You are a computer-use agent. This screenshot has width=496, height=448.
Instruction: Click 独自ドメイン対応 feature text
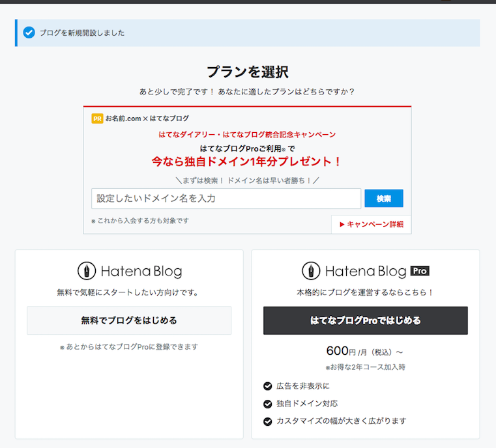307,404
